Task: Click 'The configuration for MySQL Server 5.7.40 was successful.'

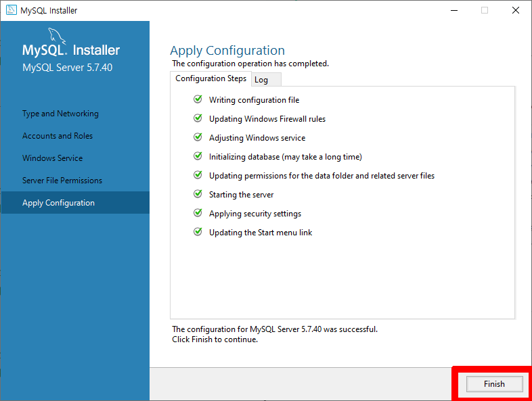Action: click(x=275, y=329)
